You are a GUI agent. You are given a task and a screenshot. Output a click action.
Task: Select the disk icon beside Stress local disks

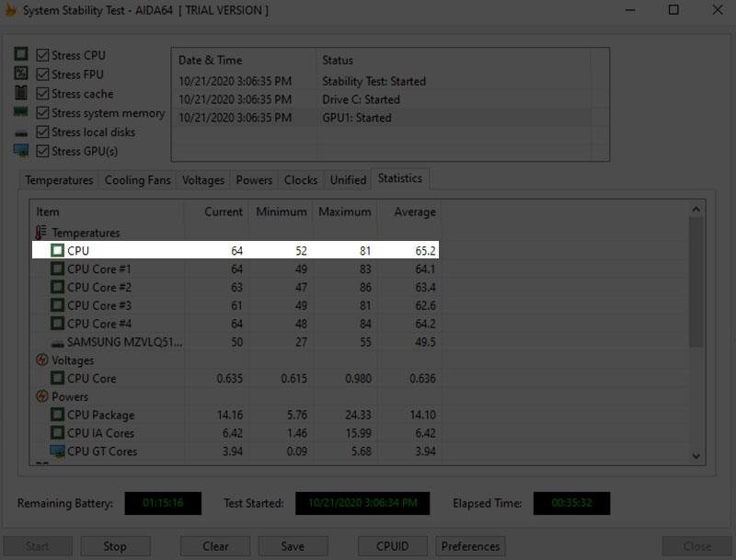tap(22, 132)
